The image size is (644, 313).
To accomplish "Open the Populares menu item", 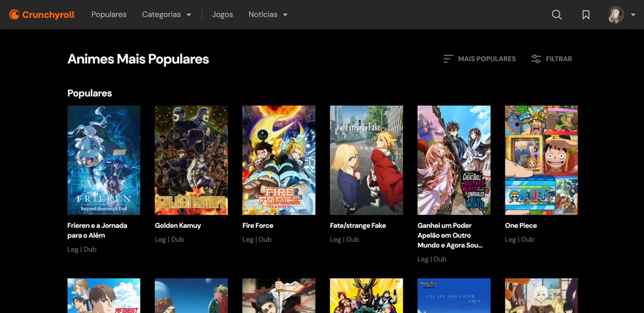I will [x=109, y=14].
